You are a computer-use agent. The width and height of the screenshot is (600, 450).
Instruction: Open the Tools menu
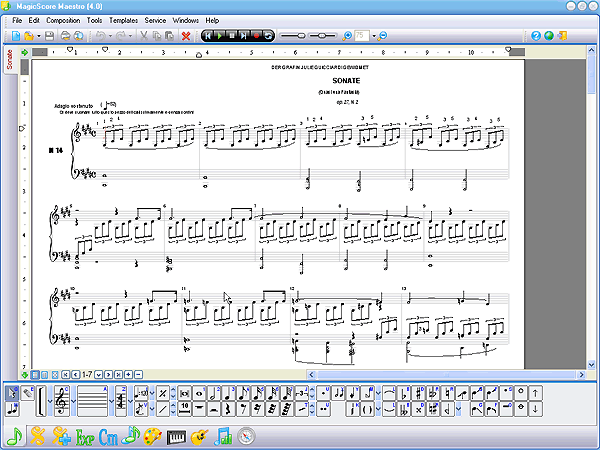(94, 20)
